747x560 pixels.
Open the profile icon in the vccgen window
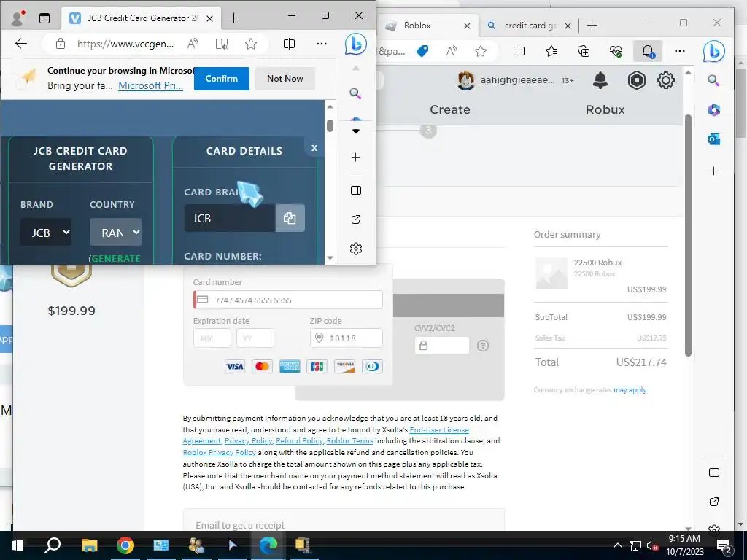[18, 18]
